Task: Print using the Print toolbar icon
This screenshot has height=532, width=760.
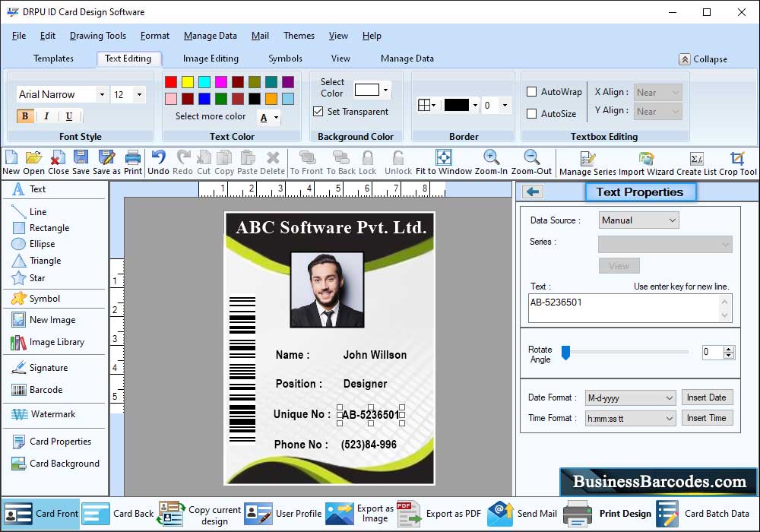Action: [133, 163]
